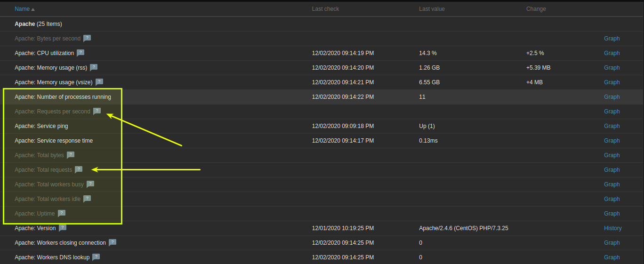This screenshot has height=264, width=644.
Task: Click the 'Last value' column header
Action: pyautogui.click(x=432, y=9)
